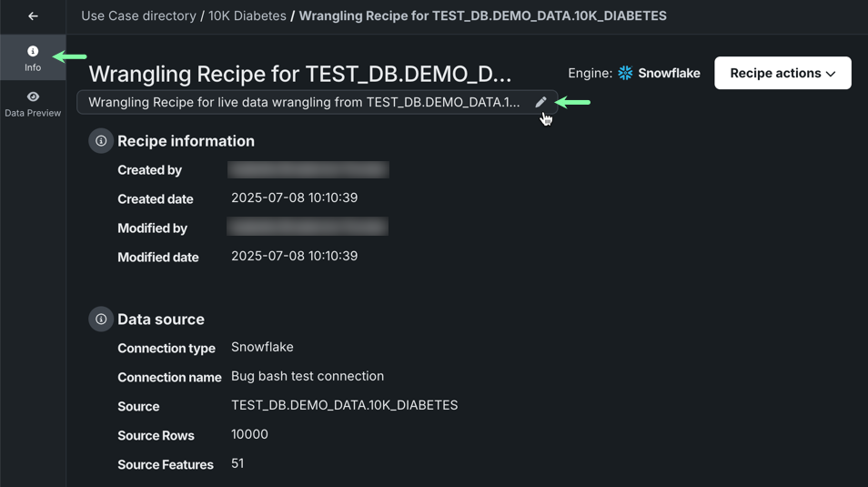Click the Wrangling Recipe title heading
868x487 pixels.
300,74
